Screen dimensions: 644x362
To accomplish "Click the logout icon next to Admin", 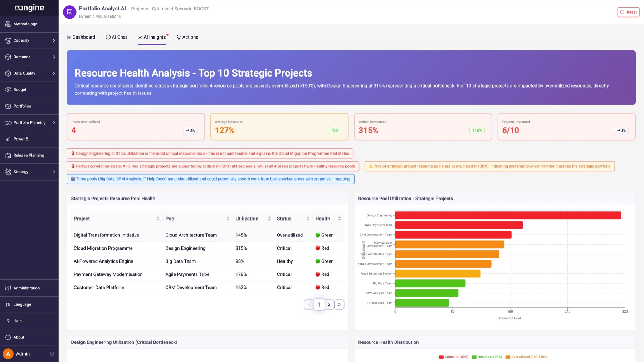I will (52, 354).
